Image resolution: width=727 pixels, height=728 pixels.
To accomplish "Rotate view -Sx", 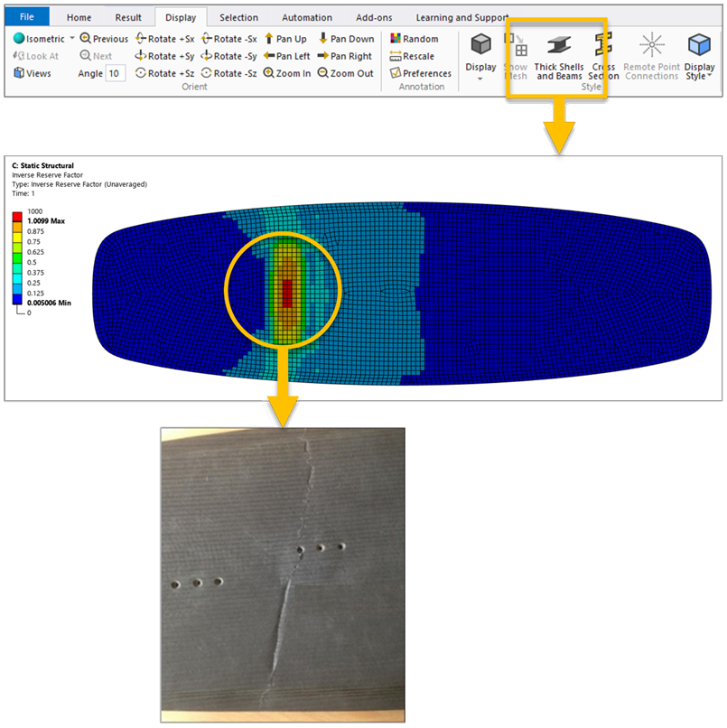I will (x=229, y=39).
